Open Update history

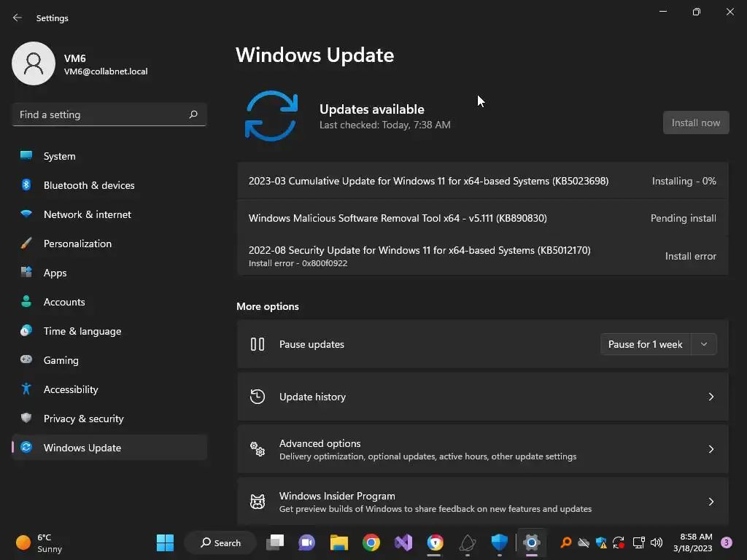tap(483, 397)
